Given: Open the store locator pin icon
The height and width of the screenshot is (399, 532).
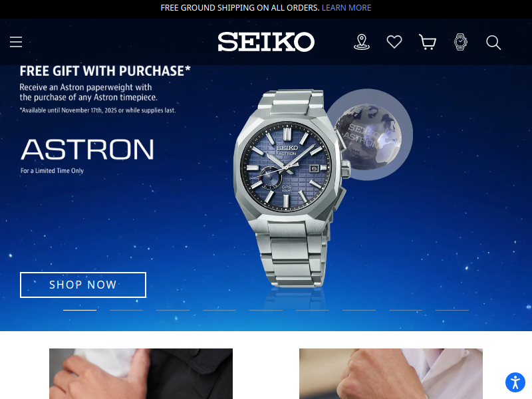Looking at the screenshot, I should click(362, 42).
